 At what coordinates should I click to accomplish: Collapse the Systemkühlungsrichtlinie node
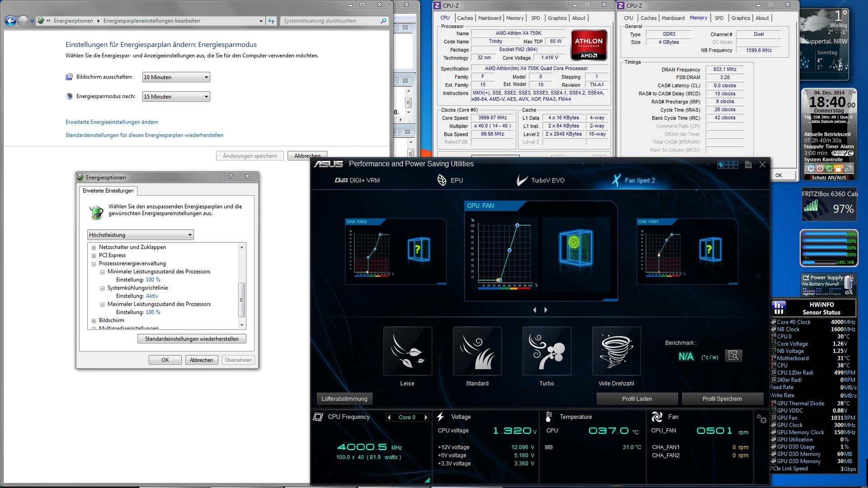coord(102,288)
